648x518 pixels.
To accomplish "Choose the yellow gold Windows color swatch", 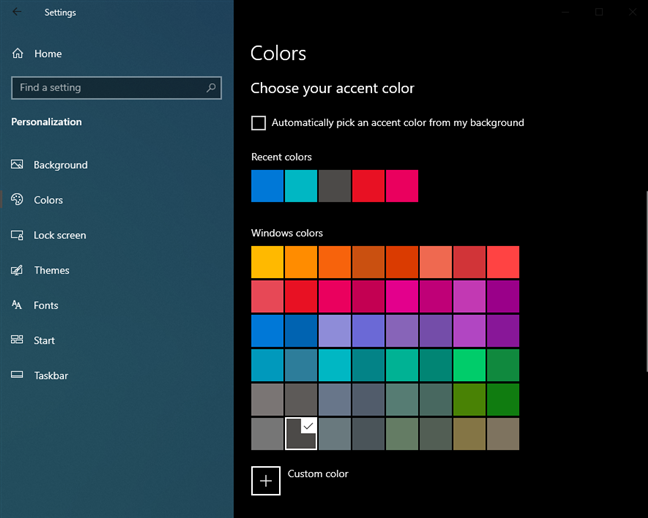I will (x=267, y=262).
